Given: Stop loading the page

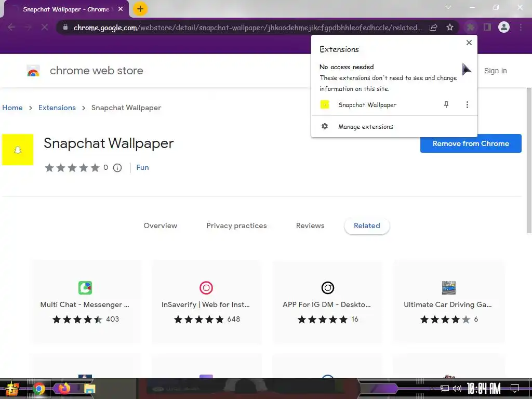Looking at the screenshot, I should tap(45, 27).
